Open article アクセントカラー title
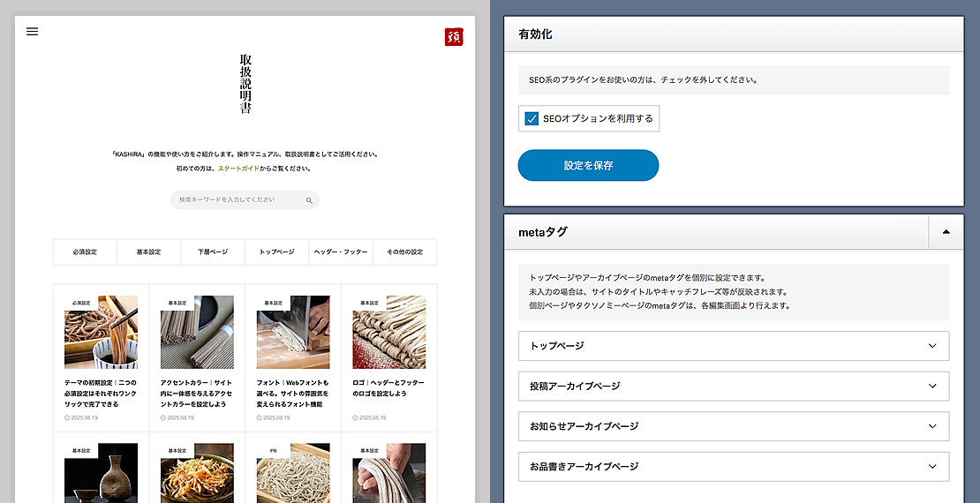Viewport: 980px width, 503px height. 197,393
